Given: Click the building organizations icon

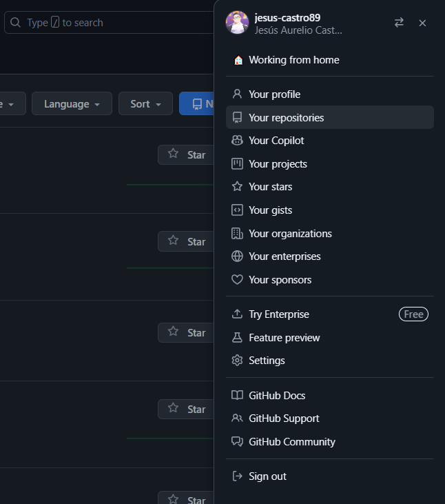Looking at the screenshot, I should pyautogui.click(x=237, y=233).
